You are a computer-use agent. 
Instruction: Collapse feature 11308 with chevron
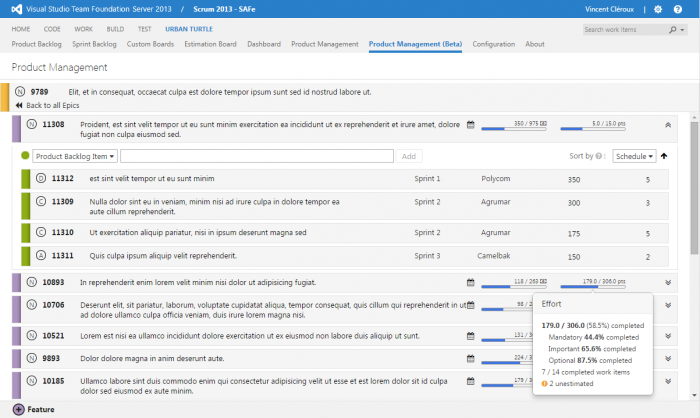click(668, 125)
